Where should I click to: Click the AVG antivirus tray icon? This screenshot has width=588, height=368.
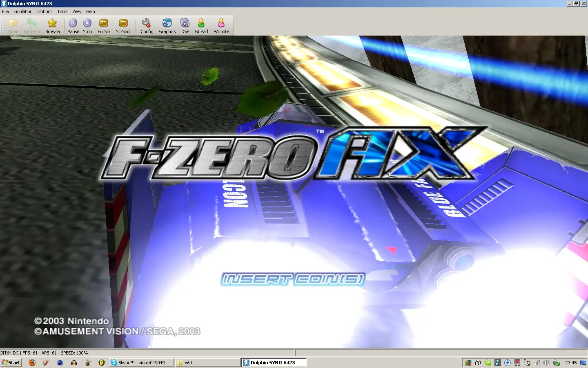tap(468, 363)
